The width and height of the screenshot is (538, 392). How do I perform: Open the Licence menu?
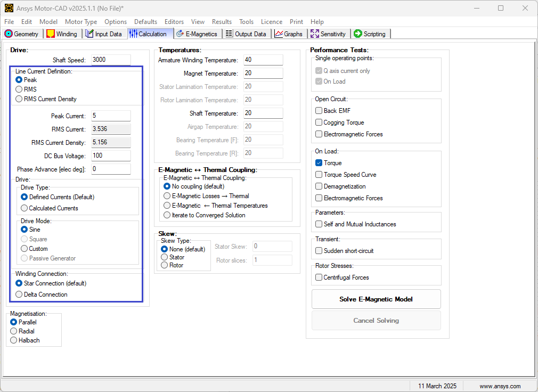click(x=272, y=22)
